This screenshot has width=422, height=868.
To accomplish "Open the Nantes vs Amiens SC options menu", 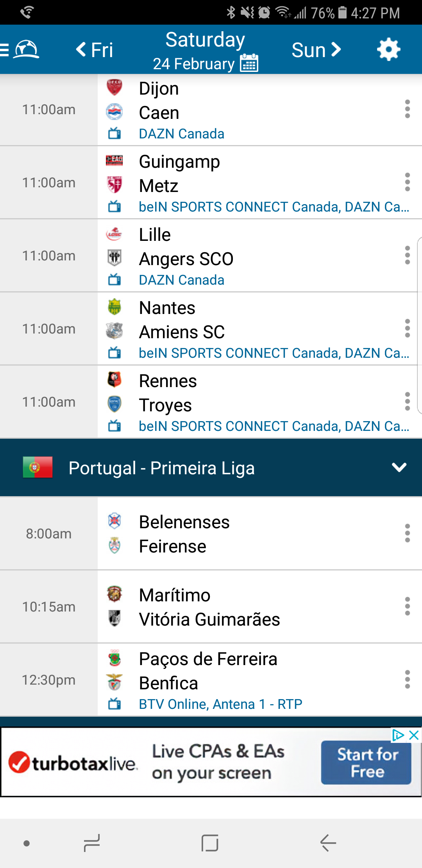I will tap(407, 328).
